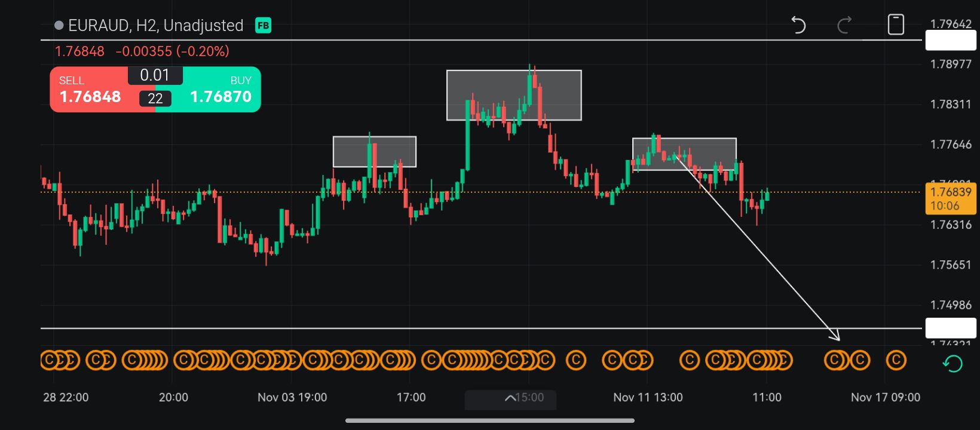The height and width of the screenshot is (430, 980).
Task: Select the lower white horizontal line price tag
Action: click(x=950, y=328)
